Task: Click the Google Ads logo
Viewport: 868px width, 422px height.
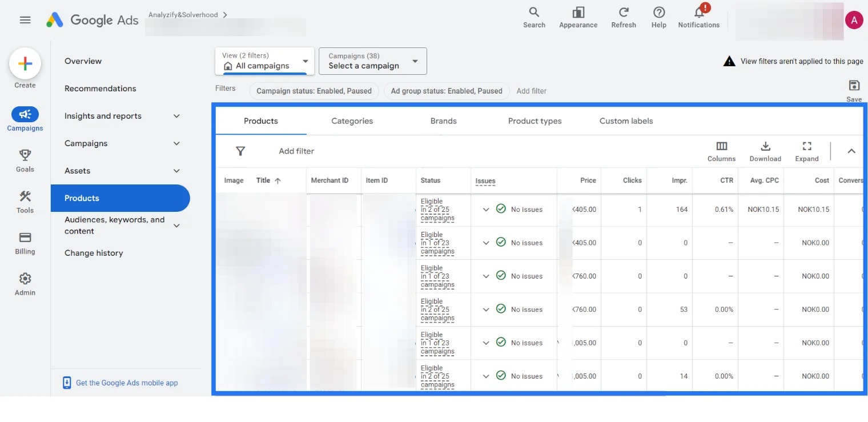Action: coord(92,20)
